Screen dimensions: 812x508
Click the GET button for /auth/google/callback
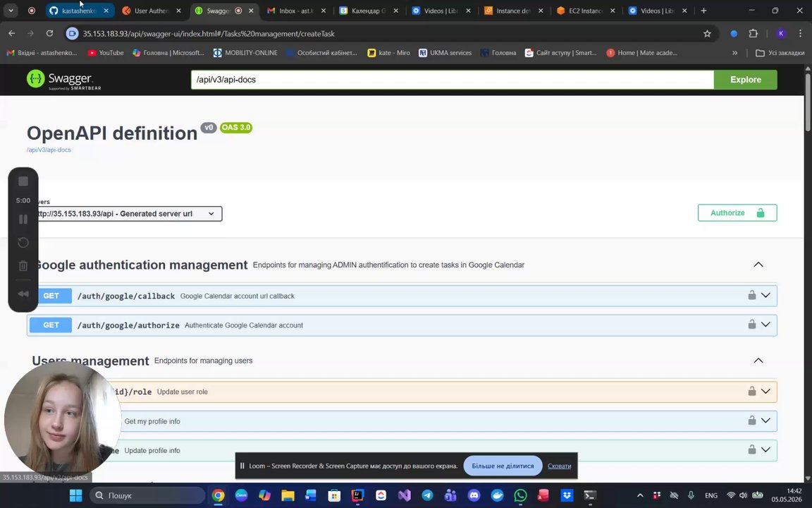pos(51,296)
